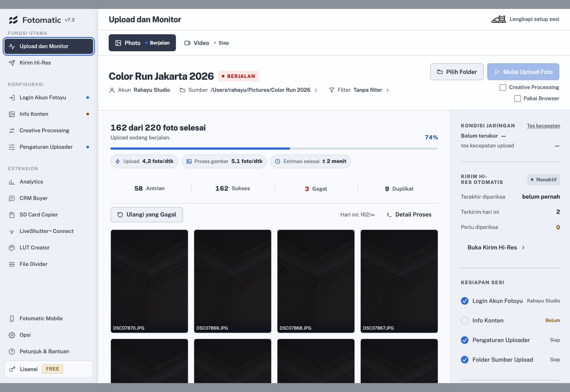Open Kirim Hi-Res from the sidebar
This screenshot has width=570, height=392.
49,63
